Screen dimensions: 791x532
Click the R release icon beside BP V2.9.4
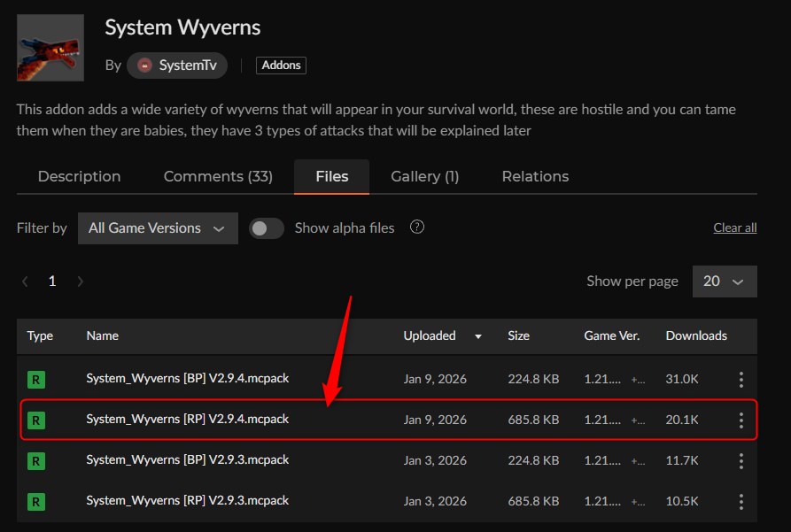(x=36, y=378)
